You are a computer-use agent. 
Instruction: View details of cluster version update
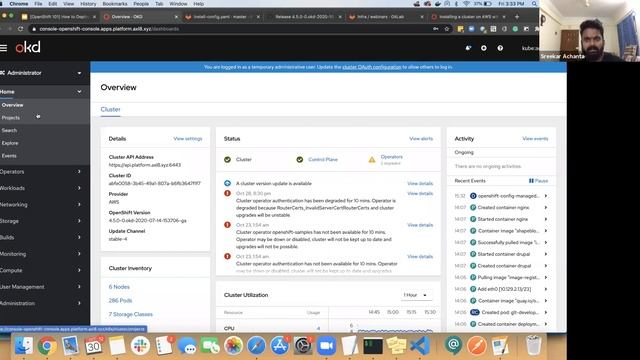[x=420, y=183]
